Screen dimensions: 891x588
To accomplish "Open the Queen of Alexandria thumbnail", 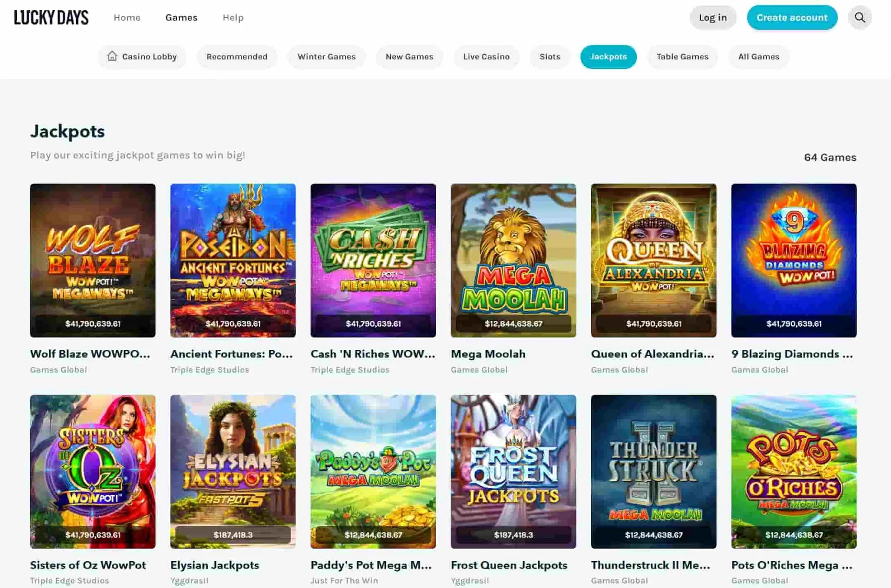I will [653, 260].
